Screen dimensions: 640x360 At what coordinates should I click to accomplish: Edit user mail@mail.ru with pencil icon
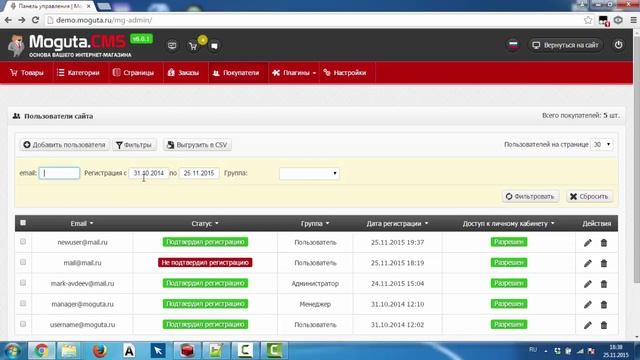coord(587,263)
